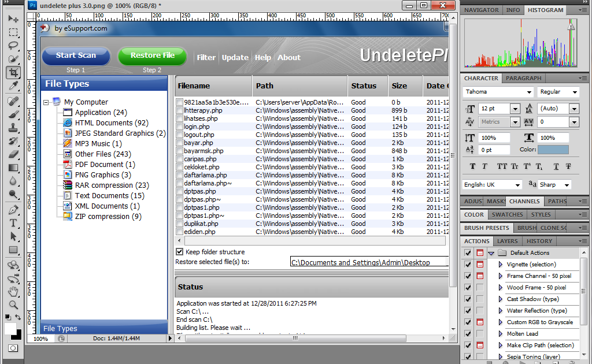592x364 pixels.
Task: Toggle Superscript text style
Action: coord(527,166)
